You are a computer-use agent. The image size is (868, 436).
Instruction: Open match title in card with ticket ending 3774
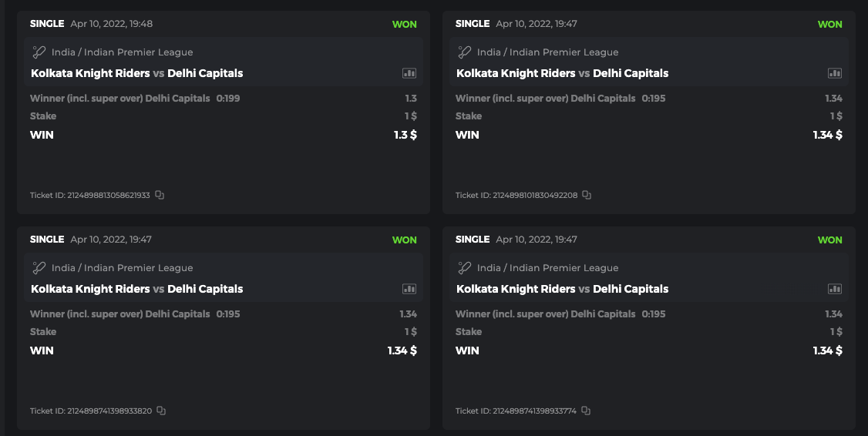pos(562,289)
